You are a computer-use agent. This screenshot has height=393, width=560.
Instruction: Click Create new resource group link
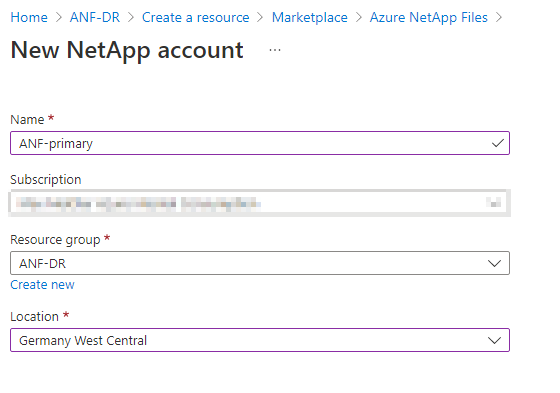click(42, 285)
